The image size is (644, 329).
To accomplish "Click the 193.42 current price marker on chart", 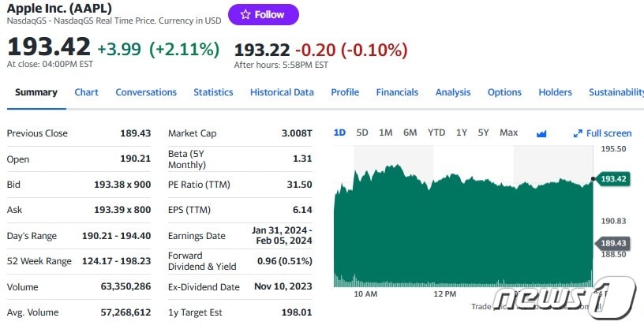I will [612, 179].
